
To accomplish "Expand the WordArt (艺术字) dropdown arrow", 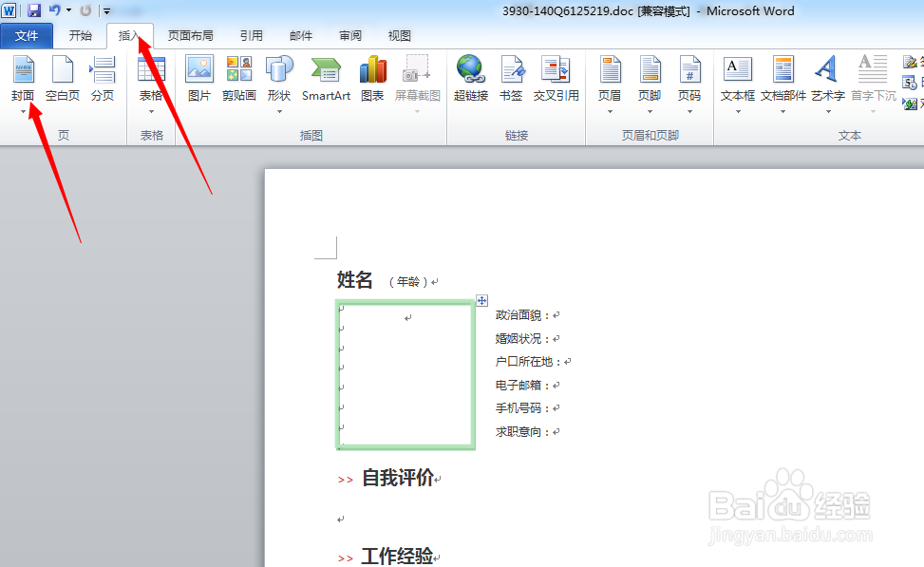I will click(x=828, y=111).
